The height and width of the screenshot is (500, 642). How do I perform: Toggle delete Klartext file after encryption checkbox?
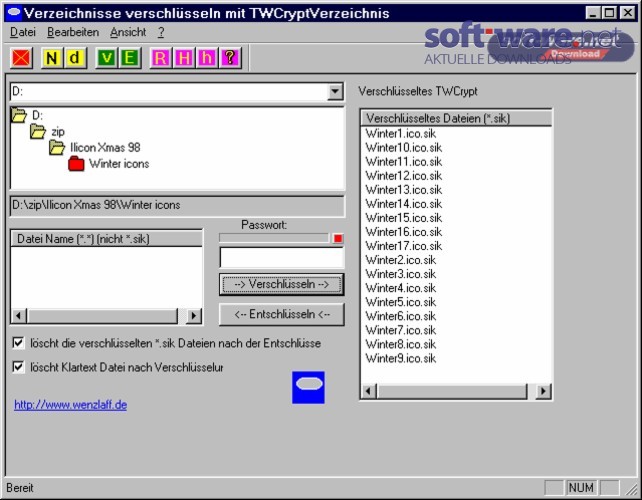[x=18, y=367]
